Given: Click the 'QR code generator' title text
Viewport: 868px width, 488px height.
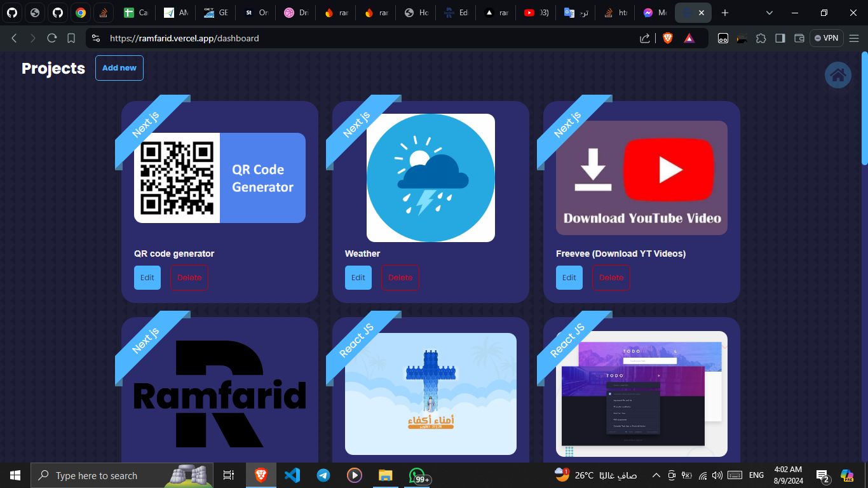Looking at the screenshot, I should coord(174,254).
